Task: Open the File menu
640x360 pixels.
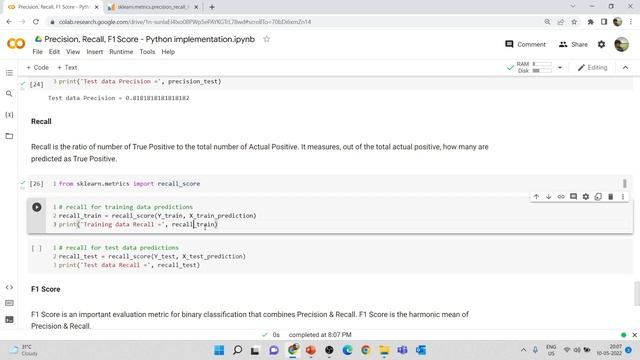Action: click(38, 52)
